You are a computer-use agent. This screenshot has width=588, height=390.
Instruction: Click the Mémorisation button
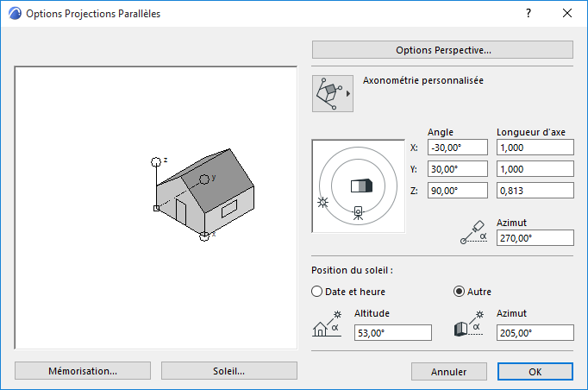tap(83, 371)
